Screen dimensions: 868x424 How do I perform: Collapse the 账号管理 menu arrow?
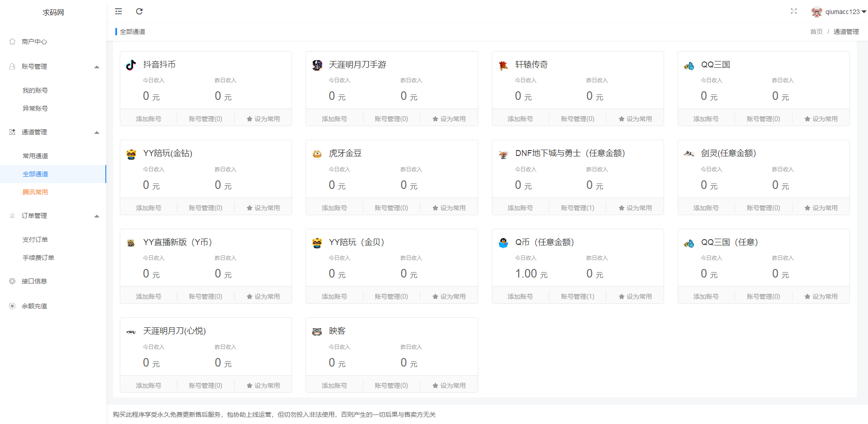point(96,67)
